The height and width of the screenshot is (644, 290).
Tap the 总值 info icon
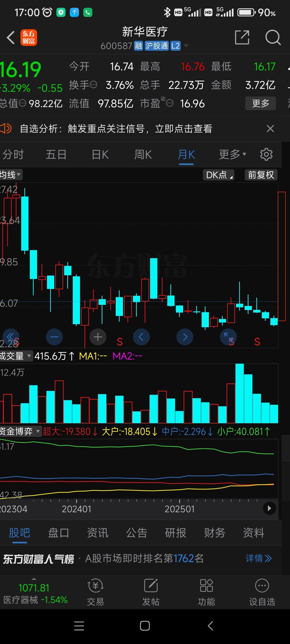point(23,103)
